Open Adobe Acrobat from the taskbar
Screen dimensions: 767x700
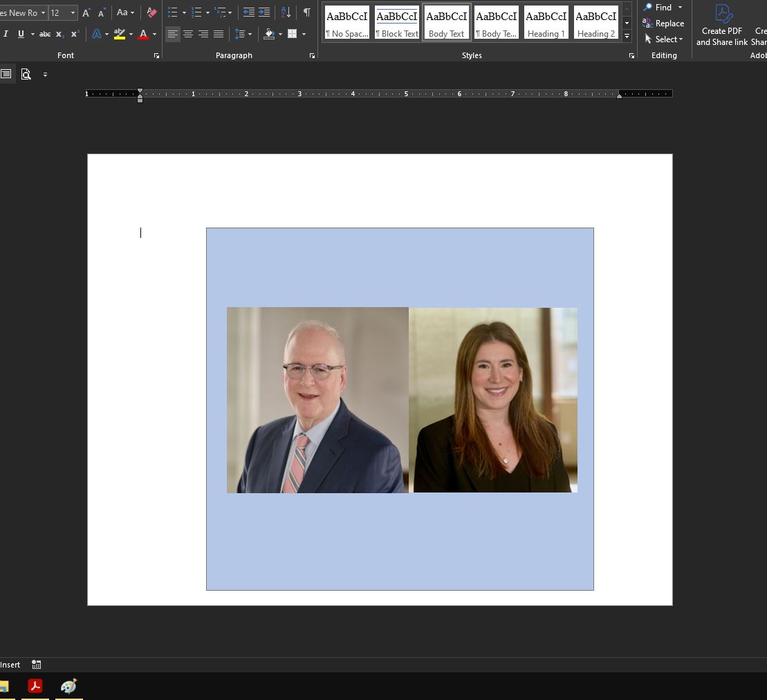(35, 686)
